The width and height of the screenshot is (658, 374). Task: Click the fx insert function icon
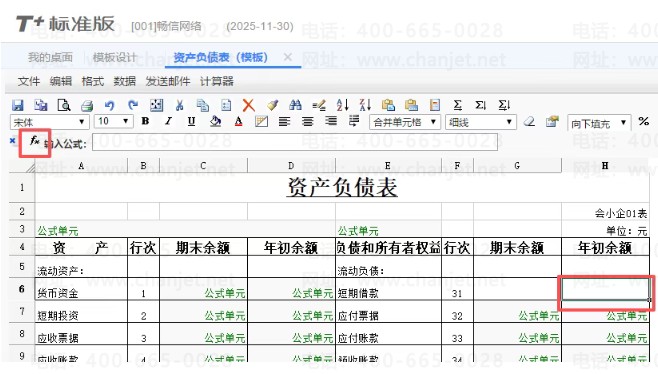[x=34, y=142]
